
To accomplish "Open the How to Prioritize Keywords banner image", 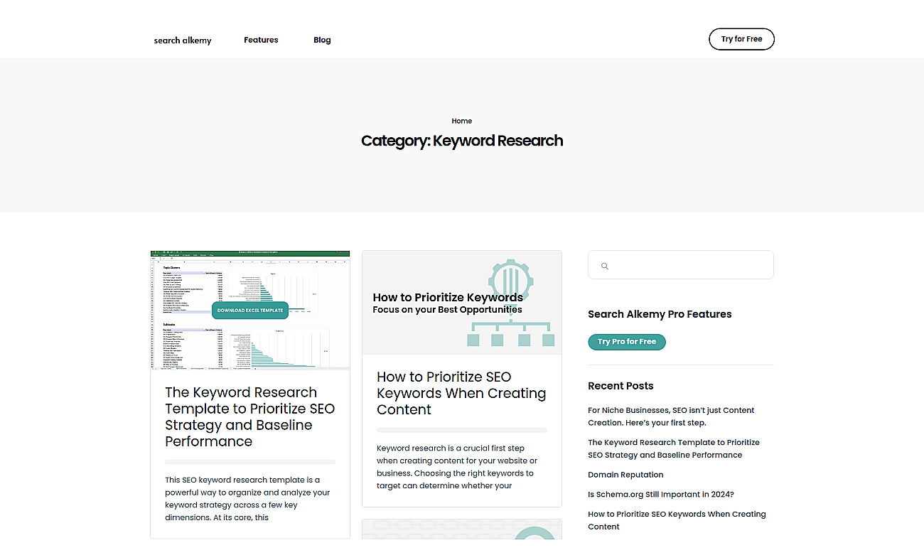I will [462, 303].
